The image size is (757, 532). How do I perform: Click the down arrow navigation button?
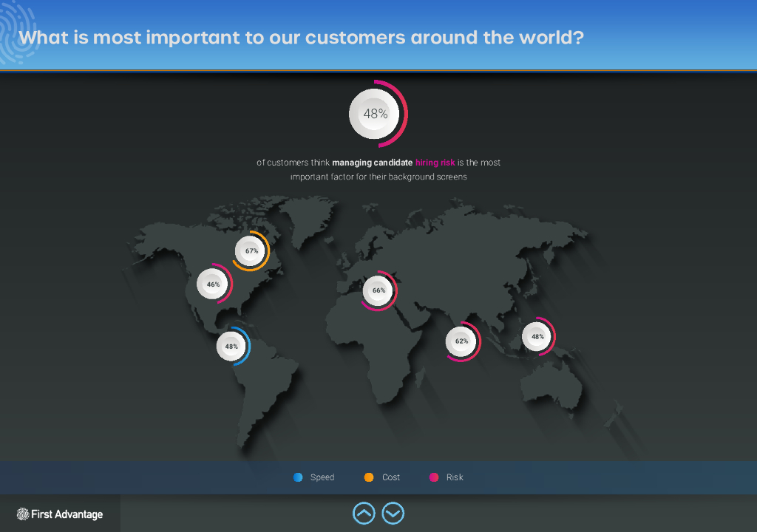(x=393, y=513)
